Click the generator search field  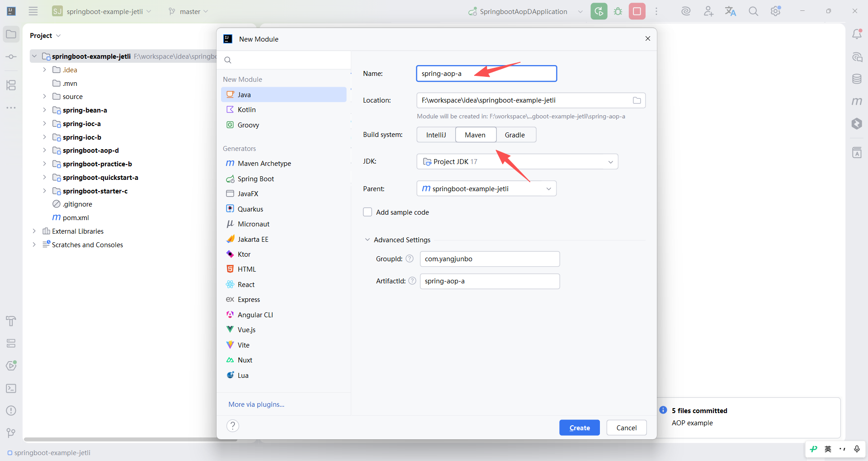pos(284,60)
